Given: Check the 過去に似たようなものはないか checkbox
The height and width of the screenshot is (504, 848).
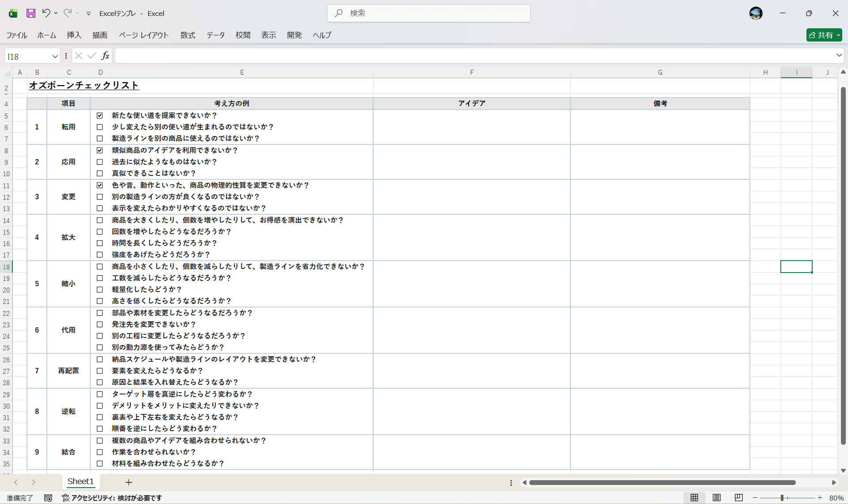Looking at the screenshot, I should coord(100,162).
